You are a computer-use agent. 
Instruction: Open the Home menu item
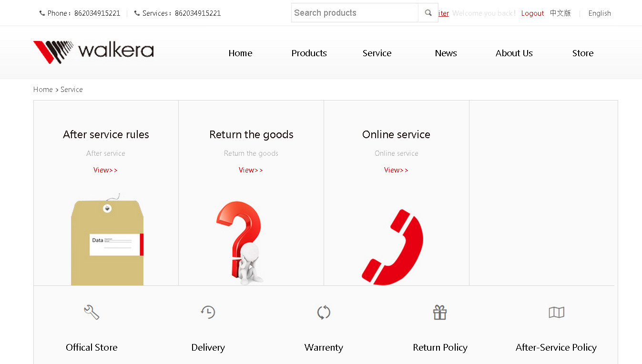pyautogui.click(x=240, y=53)
